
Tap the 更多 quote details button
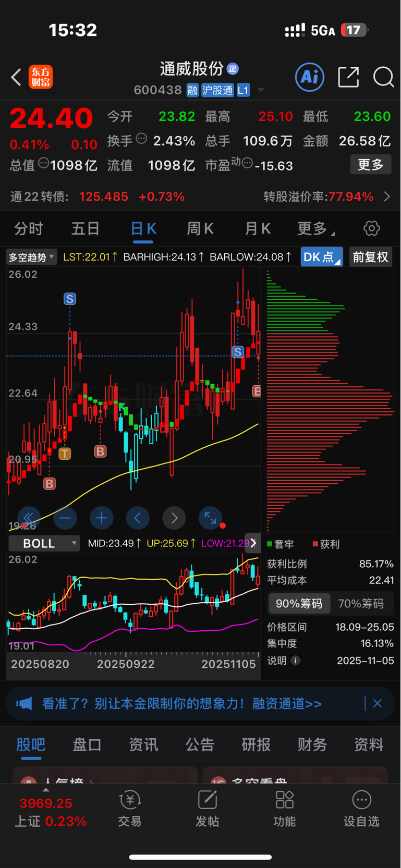point(371,165)
